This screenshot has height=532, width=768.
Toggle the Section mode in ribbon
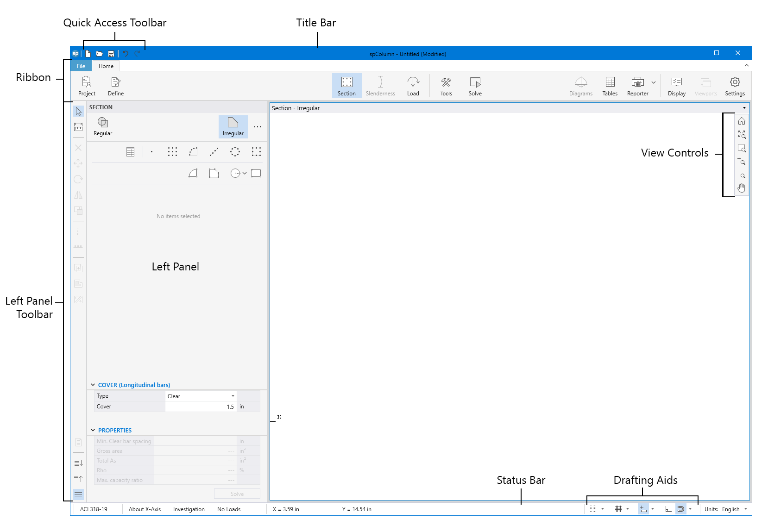[x=346, y=86]
